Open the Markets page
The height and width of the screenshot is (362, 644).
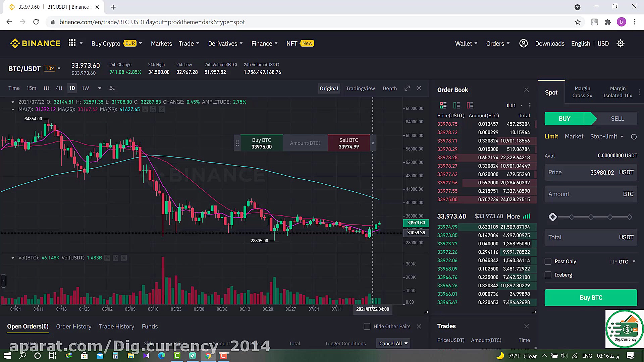161,44
